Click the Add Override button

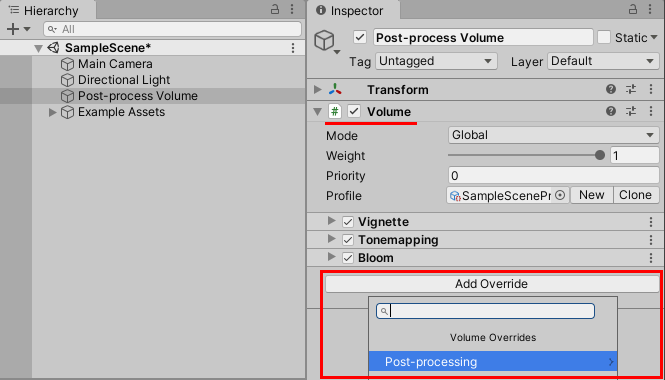pyautogui.click(x=492, y=284)
